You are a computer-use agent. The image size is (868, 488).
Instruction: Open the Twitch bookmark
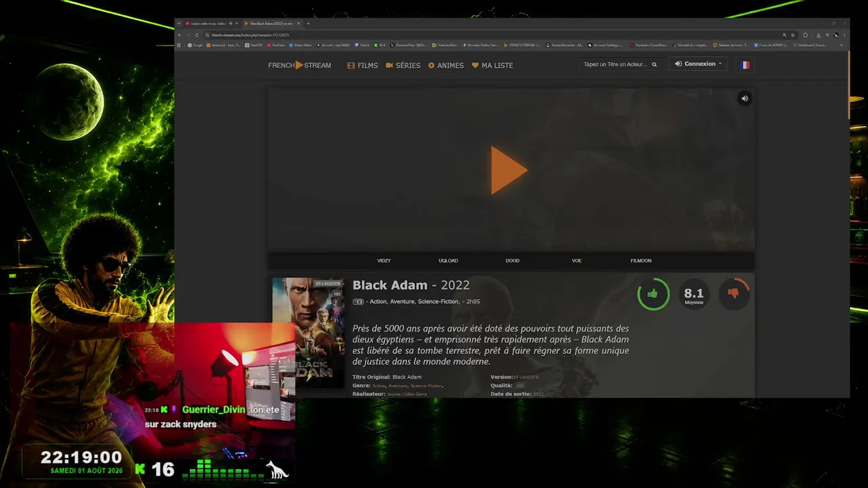[362, 45]
